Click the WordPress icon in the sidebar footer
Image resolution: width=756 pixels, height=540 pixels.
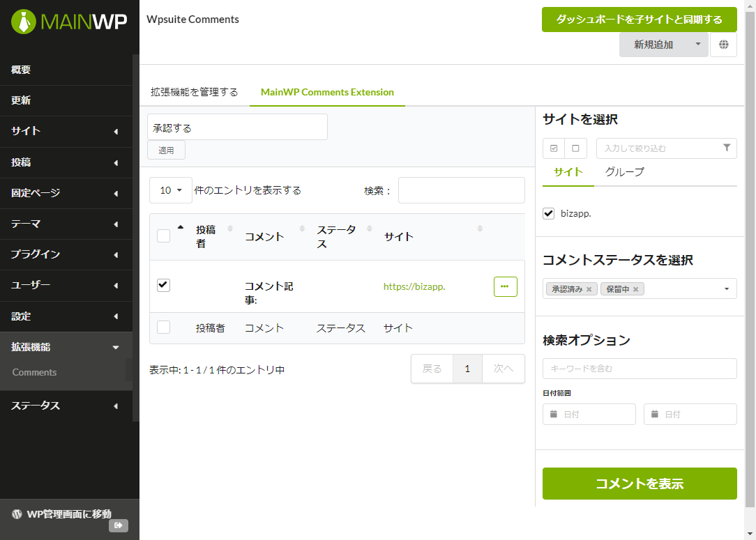[17, 514]
